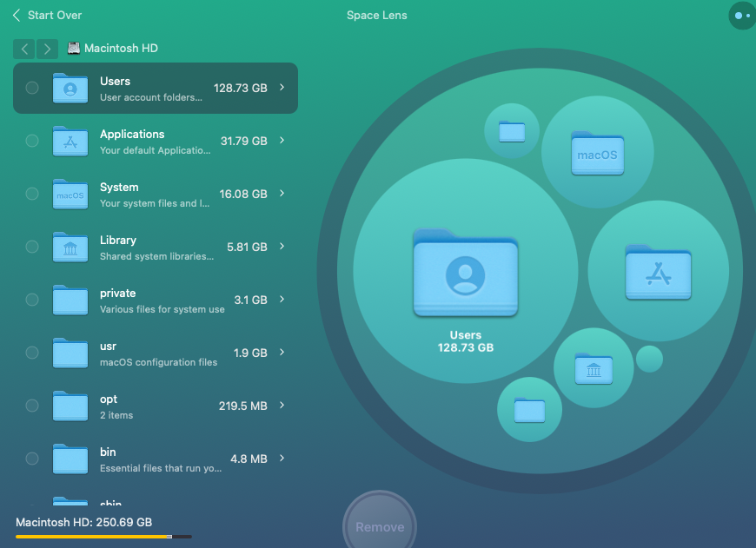Click the 'Essential files that run yo...' description text
The height and width of the screenshot is (548, 756).
pyautogui.click(x=161, y=468)
